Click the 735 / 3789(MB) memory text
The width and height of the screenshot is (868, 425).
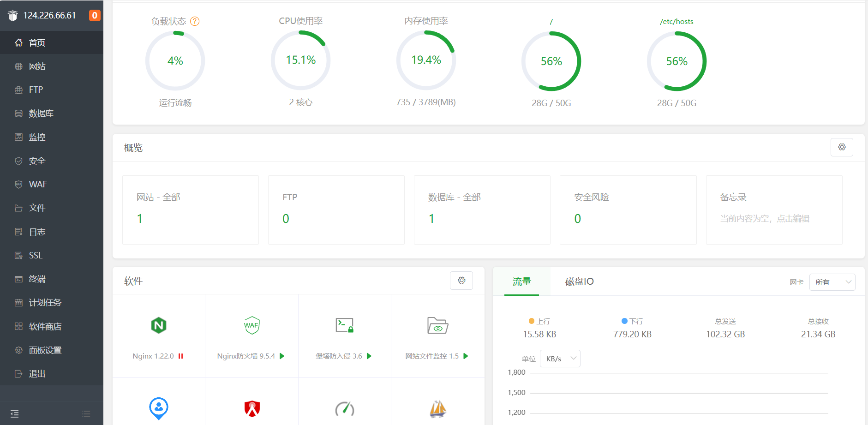(426, 102)
